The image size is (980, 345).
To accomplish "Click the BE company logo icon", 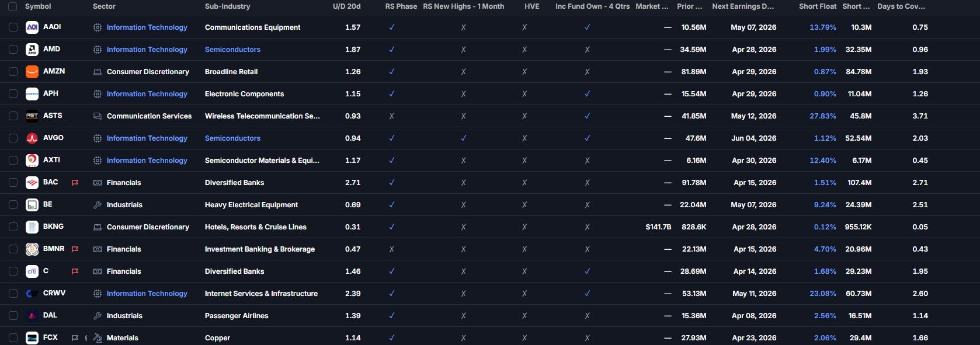I will (32, 205).
